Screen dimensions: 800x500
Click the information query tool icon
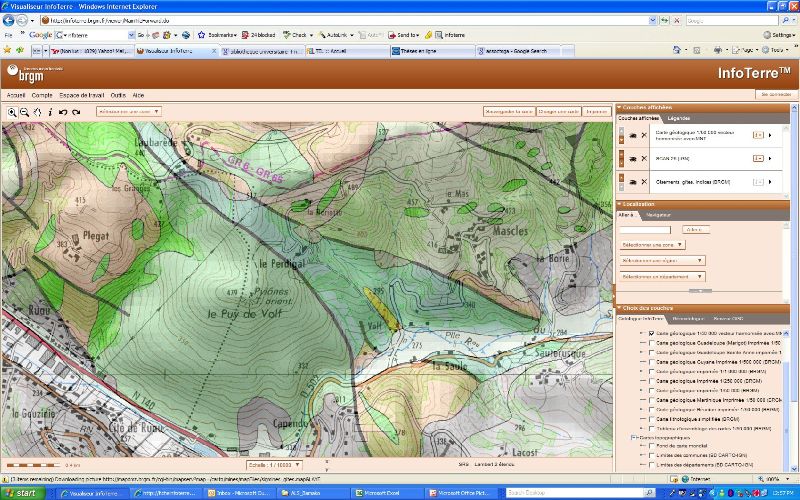(x=50, y=112)
